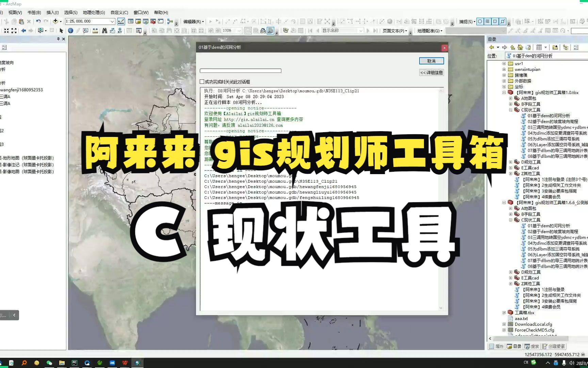Open the Find tool with binoculars icon

click(104, 31)
